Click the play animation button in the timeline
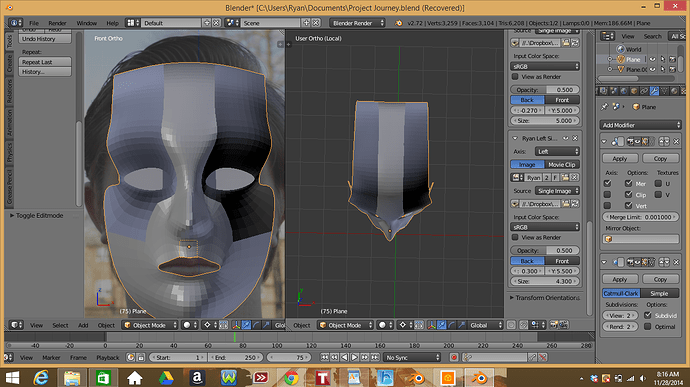690x387 pixels. coord(355,358)
